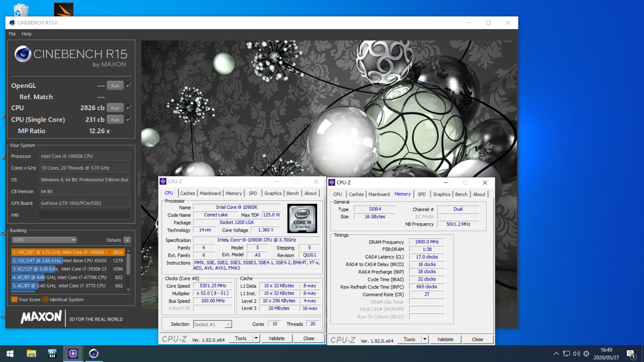Viewport: 644px width, 362px height.
Task: Click Tools button in left CPU-Z
Action: tap(241, 338)
